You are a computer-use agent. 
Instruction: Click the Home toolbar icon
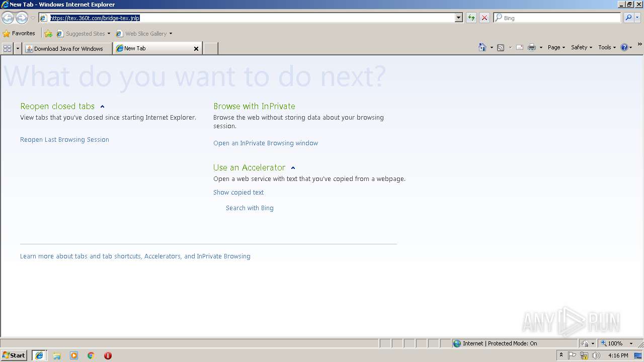[482, 47]
